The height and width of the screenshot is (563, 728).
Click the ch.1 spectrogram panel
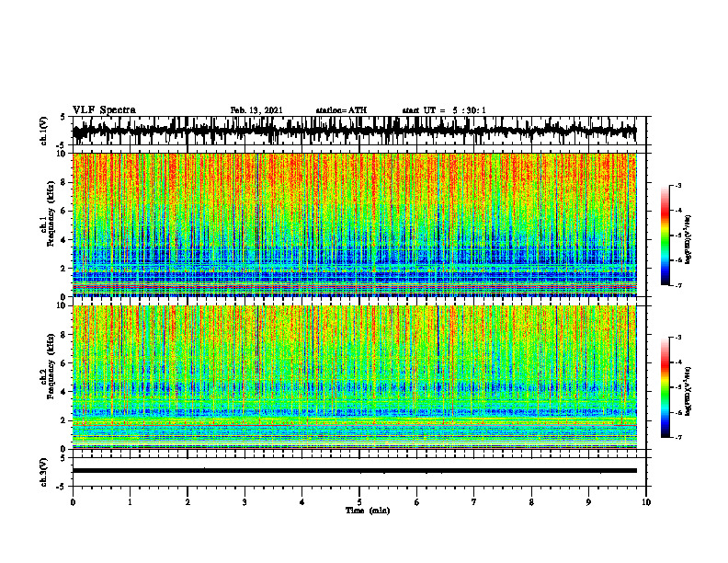click(x=354, y=224)
